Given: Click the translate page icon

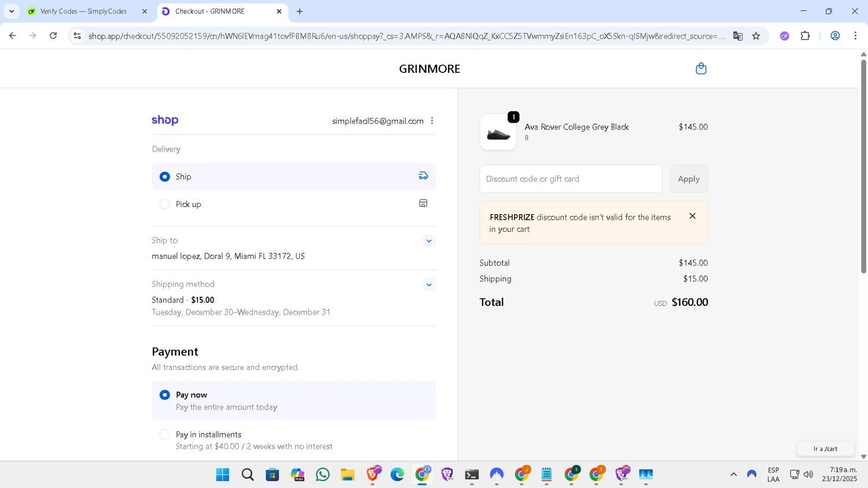Looking at the screenshot, I should coord(738,36).
